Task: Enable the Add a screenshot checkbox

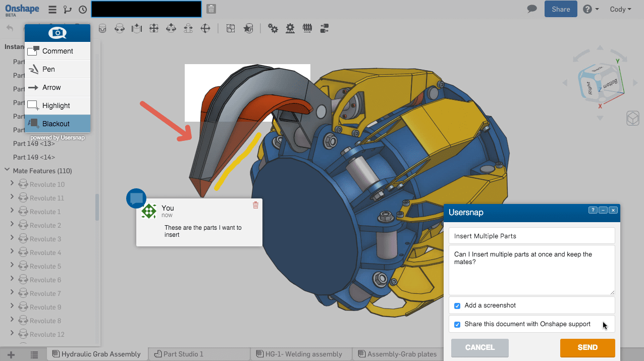Action: pos(457,305)
